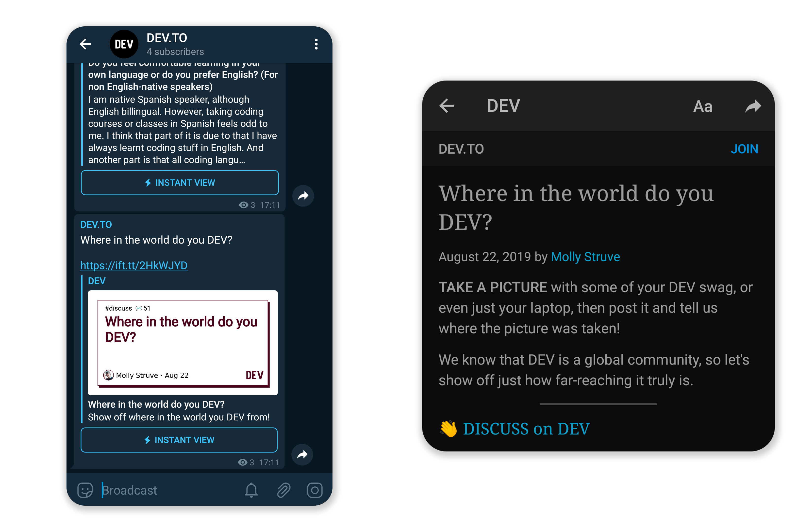Select the bold preview title 'Where in the world do you DEV?'

(156, 404)
